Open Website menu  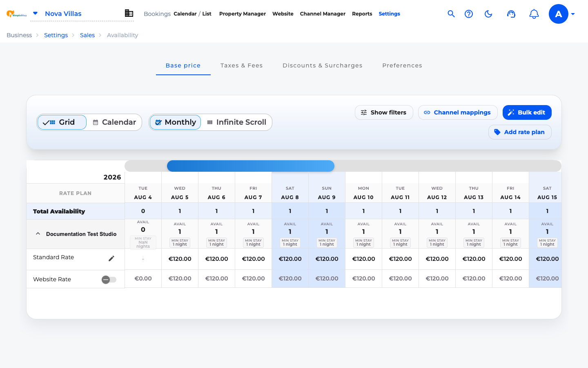point(283,14)
